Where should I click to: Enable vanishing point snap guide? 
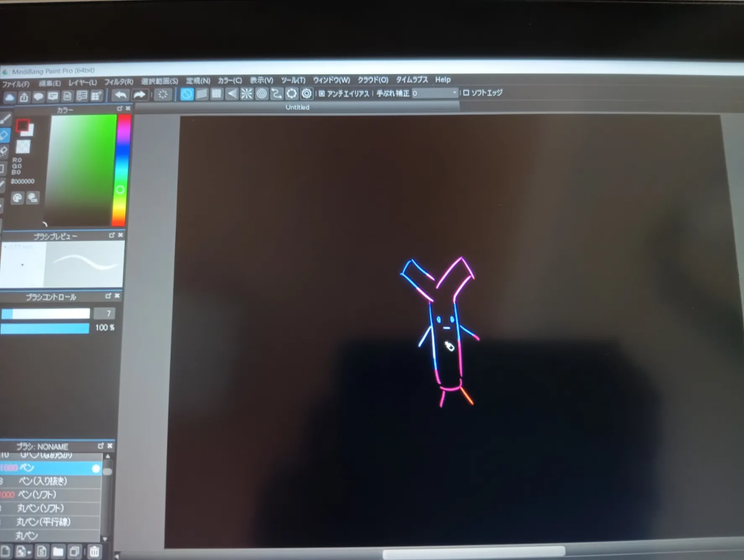(x=232, y=94)
